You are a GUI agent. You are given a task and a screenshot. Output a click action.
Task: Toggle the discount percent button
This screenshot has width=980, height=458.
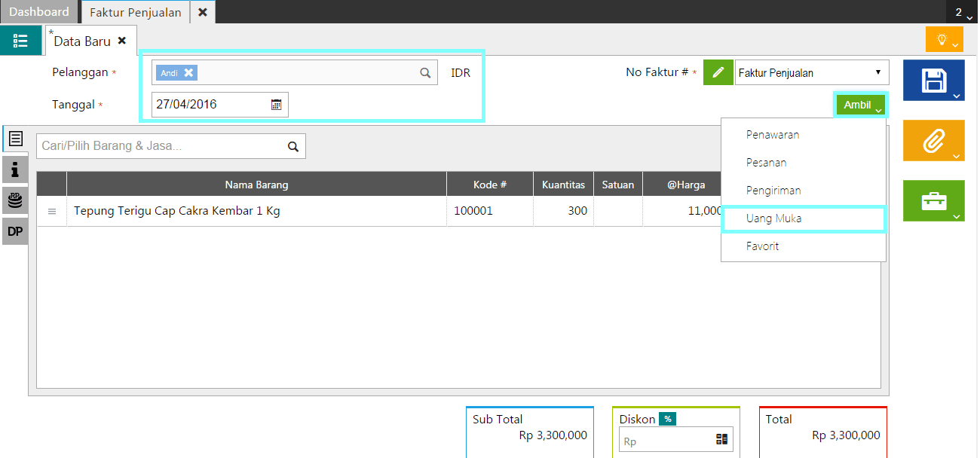pos(667,419)
